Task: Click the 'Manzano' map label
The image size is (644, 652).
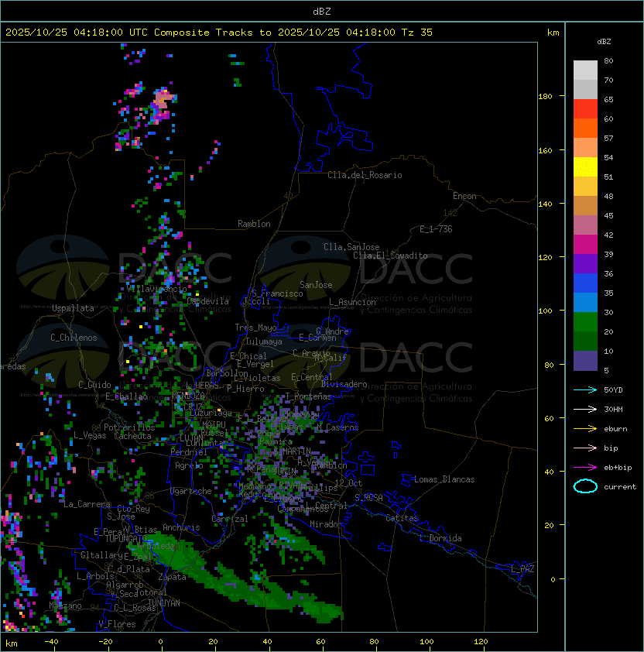Action: pyautogui.click(x=65, y=606)
